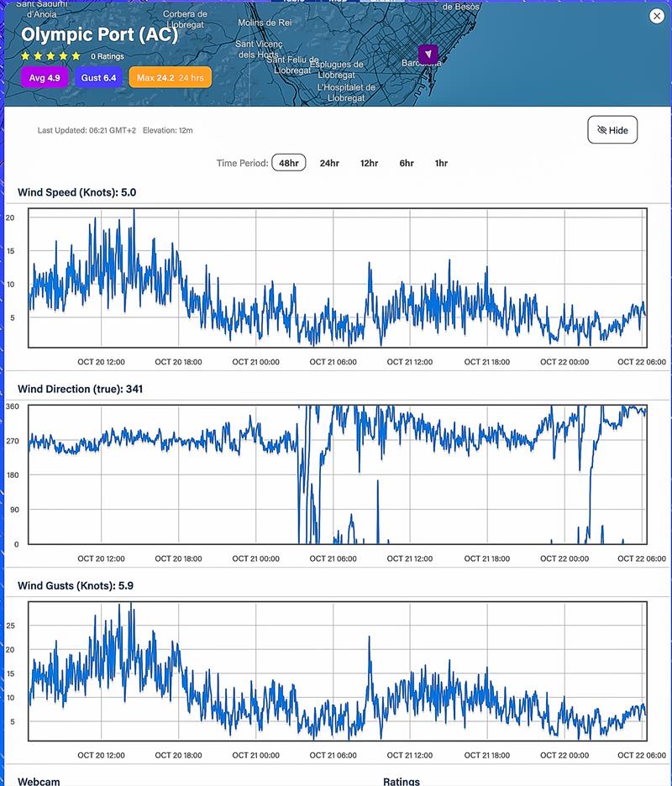The width and height of the screenshot is (672, 786).
Task: Click the Ratings section heading
Action: click(x=402, y=781)
